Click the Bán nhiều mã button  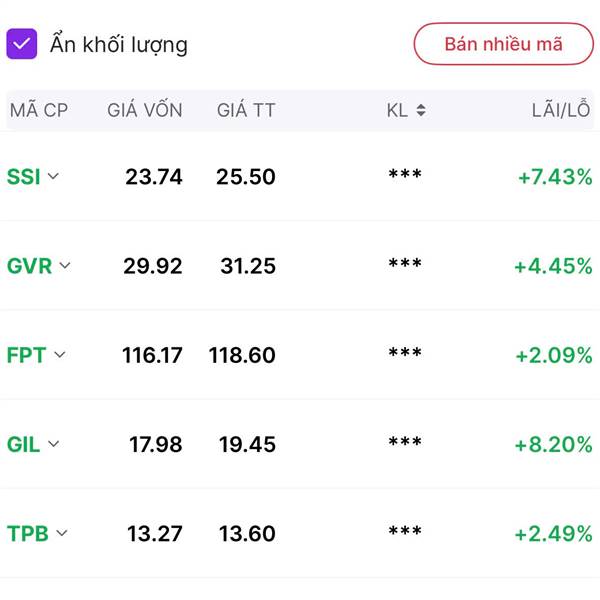tap(504, 44)
